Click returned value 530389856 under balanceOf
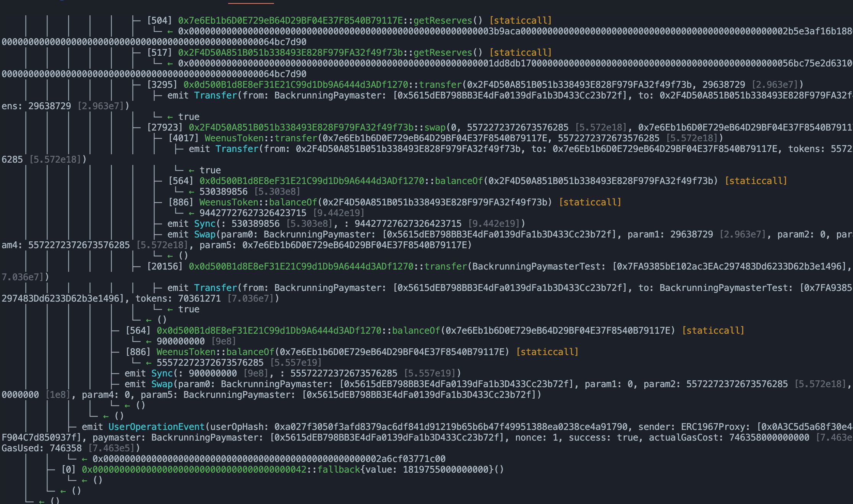Image resolution: width=853 pixels, height=504 pixels. coord(223,191)
